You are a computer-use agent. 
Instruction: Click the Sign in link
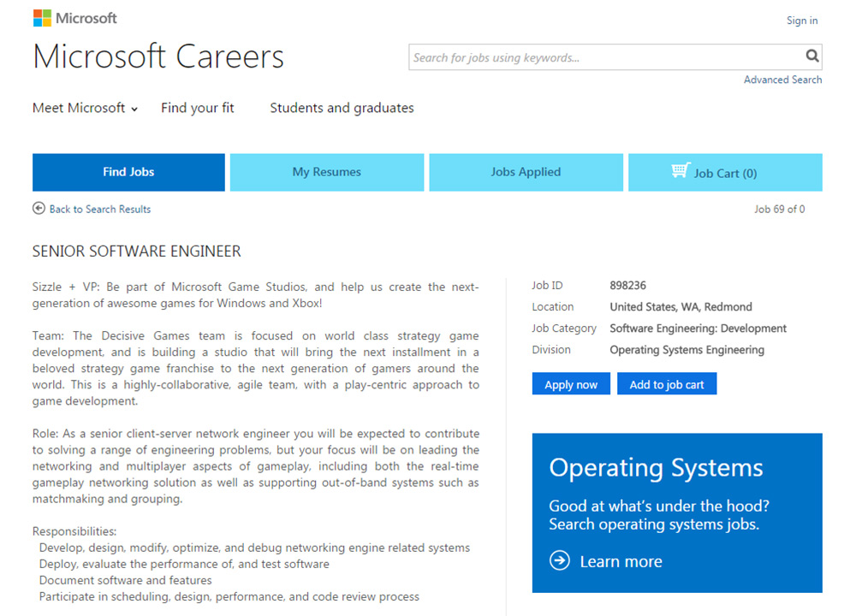pyautogui.click(x=802, y=21)
